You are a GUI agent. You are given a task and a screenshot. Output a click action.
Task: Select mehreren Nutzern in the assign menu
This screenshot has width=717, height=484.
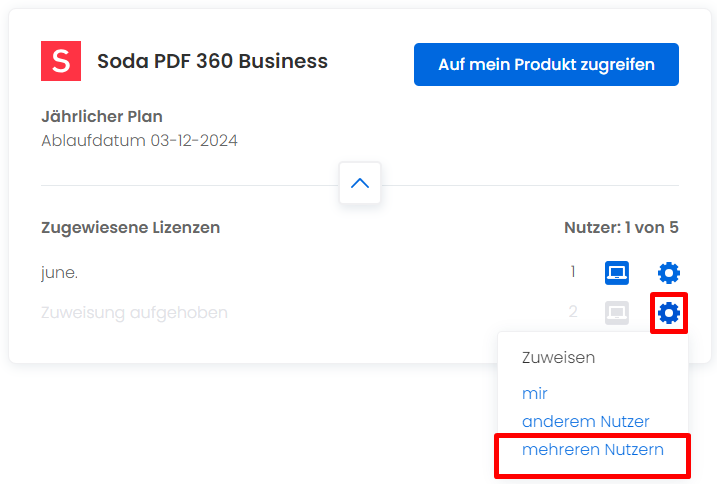point(593,450)
